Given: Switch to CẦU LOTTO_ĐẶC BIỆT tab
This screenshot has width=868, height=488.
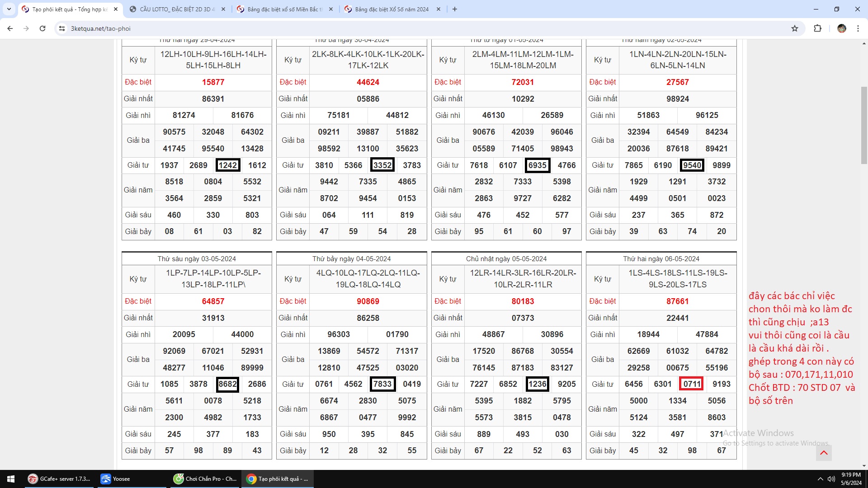Looking at the screenshot, I should (177, 9).
